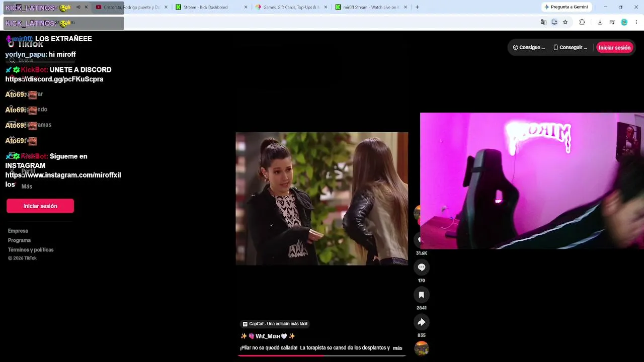This screenshot has height=362, width=644.
Task: Open the media controls icon in toolbar
Action: point(612,22)
